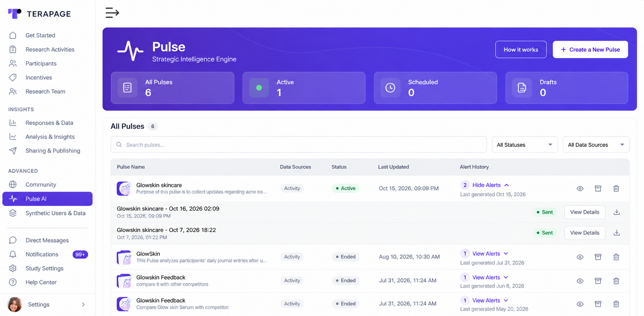Click the Search pulses input field
644x316 pixels.
click(298, 145)
